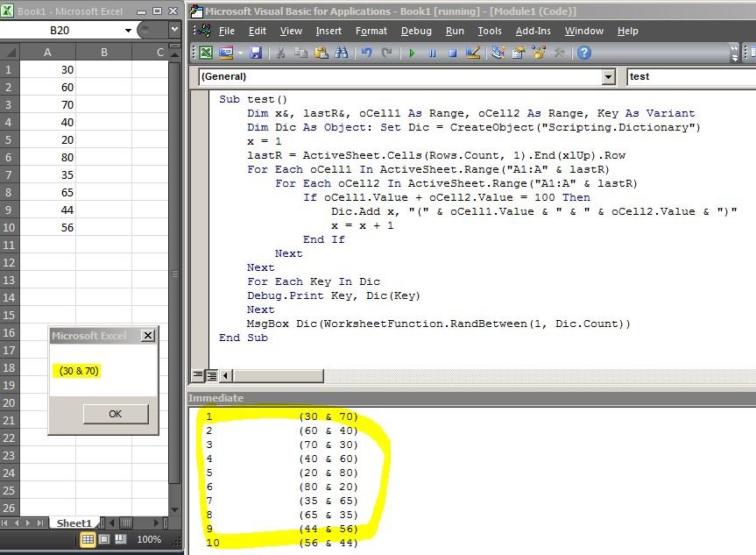Image resolution: width=756 pixels, height=555 pixels.
Task: Click the 100% zoom level control
Action: pyautogui.click(x=149, y=539)
